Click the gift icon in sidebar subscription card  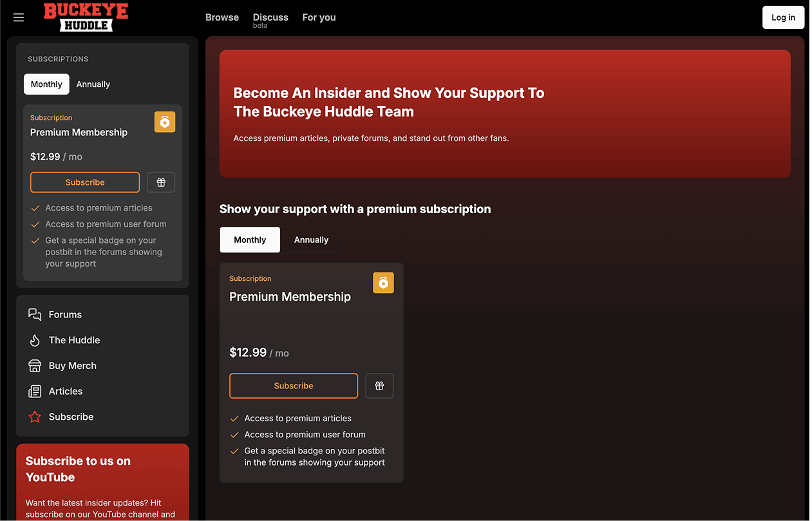point(161,182)
